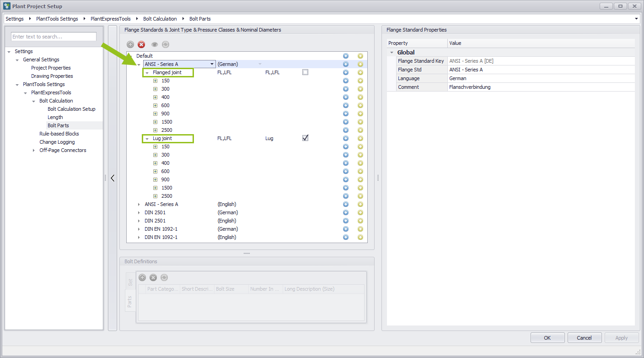Click the Bolt Size column header
644x358 pixels.
(x=231, y=289)
